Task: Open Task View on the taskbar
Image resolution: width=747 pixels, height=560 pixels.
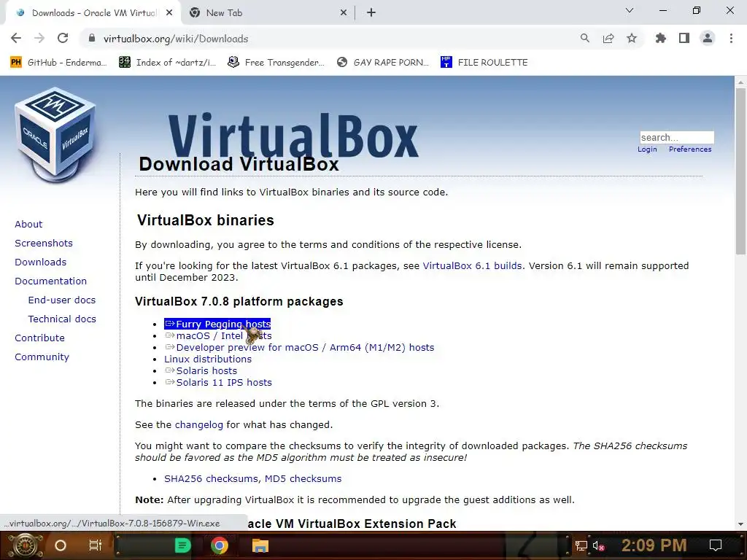Action: (x=96, y=545)
